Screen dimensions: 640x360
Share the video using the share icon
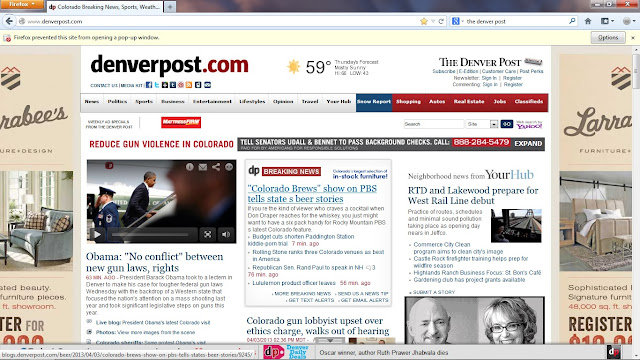(x=216, y=167)
